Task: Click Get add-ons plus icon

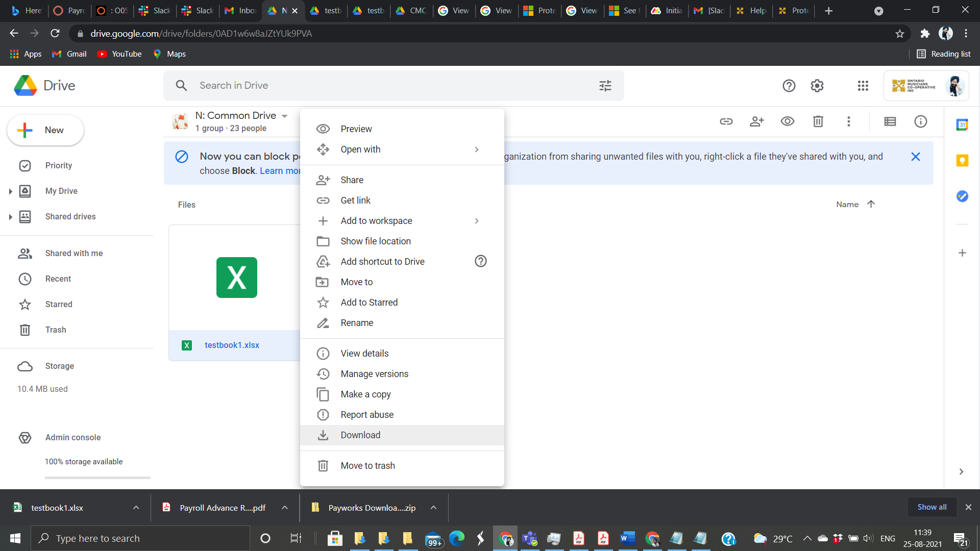Action: (962, 253)
